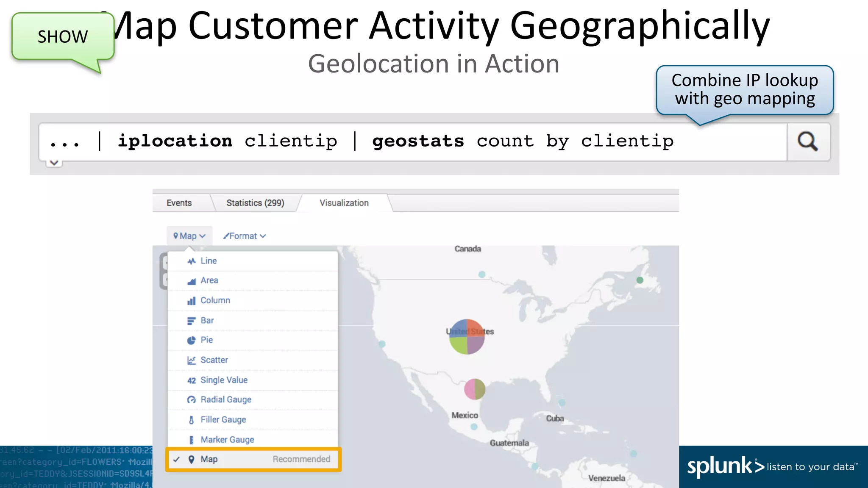Image resolution: width=868 pixels, height=488 pixels.
Task: Click the 'Combine IP lookup' callout
Action: click(745, 90)
